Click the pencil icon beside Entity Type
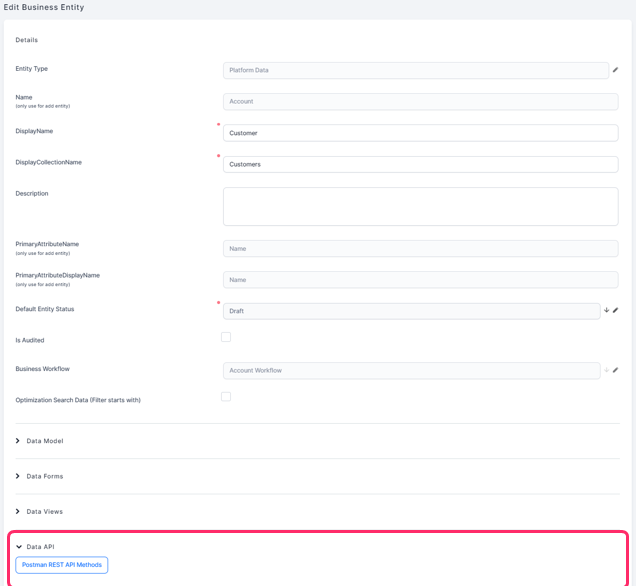This screenshot has height=586, width=636. (x=615, y=70)
